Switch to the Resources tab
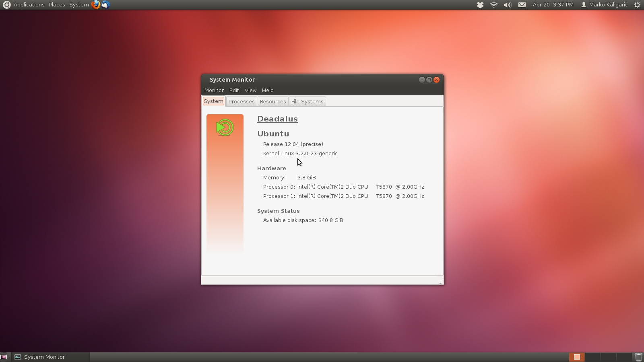This screenshot has width=644, height=362. coord(273,102)
